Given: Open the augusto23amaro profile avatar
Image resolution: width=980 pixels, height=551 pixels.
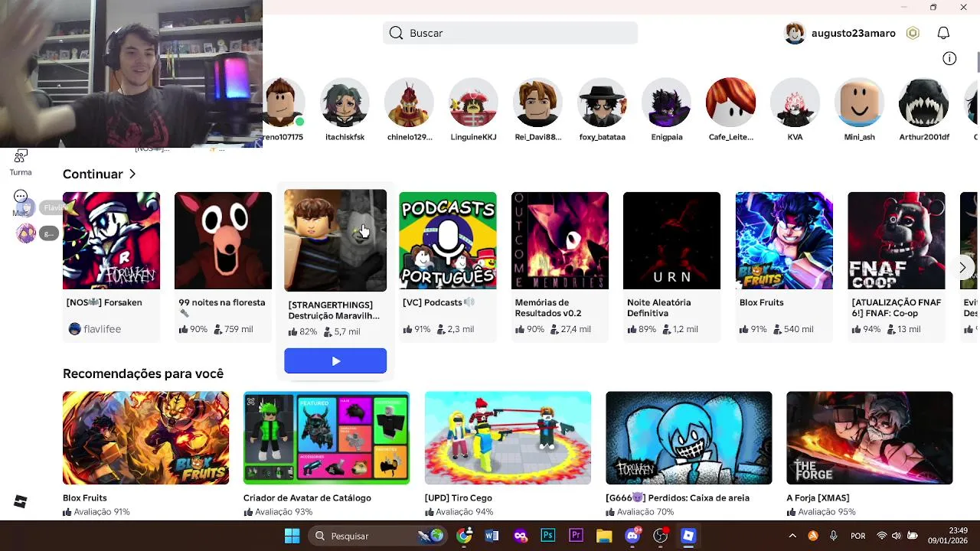Looking at the screenshot, I should pos(795,33).
